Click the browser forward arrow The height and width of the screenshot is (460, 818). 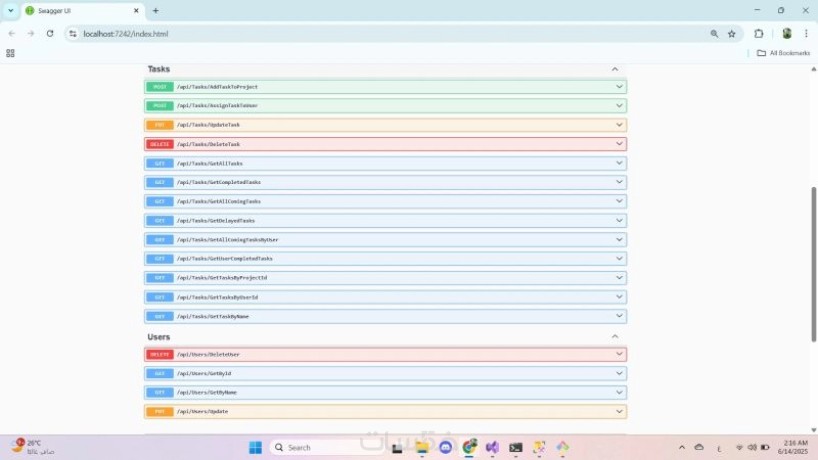coord(31,33)
